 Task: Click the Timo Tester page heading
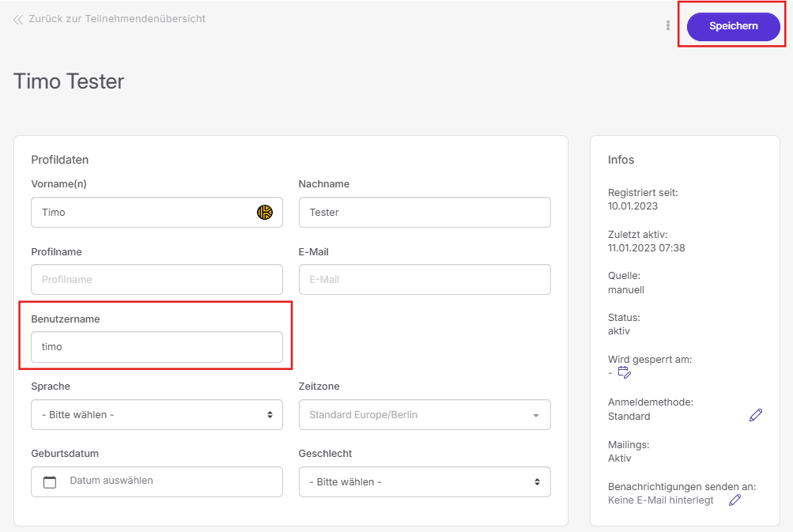coord(69,81)
